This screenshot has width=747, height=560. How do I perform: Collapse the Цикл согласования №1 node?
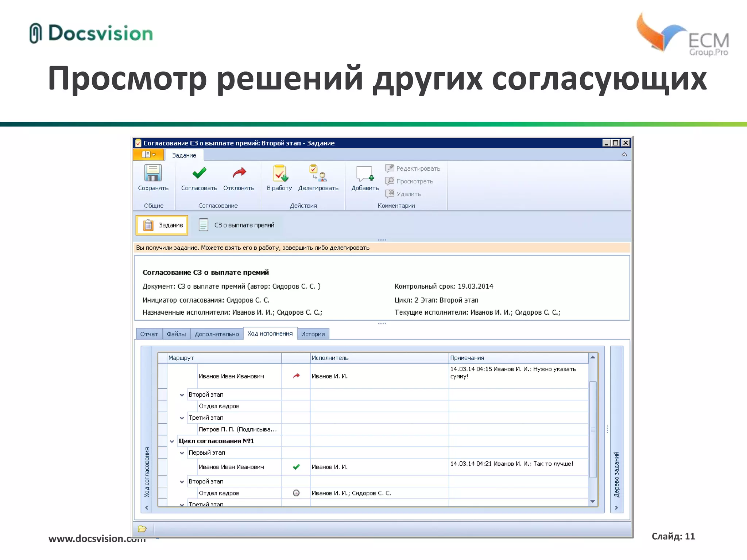pyautogui.click(x=172, y=442)
